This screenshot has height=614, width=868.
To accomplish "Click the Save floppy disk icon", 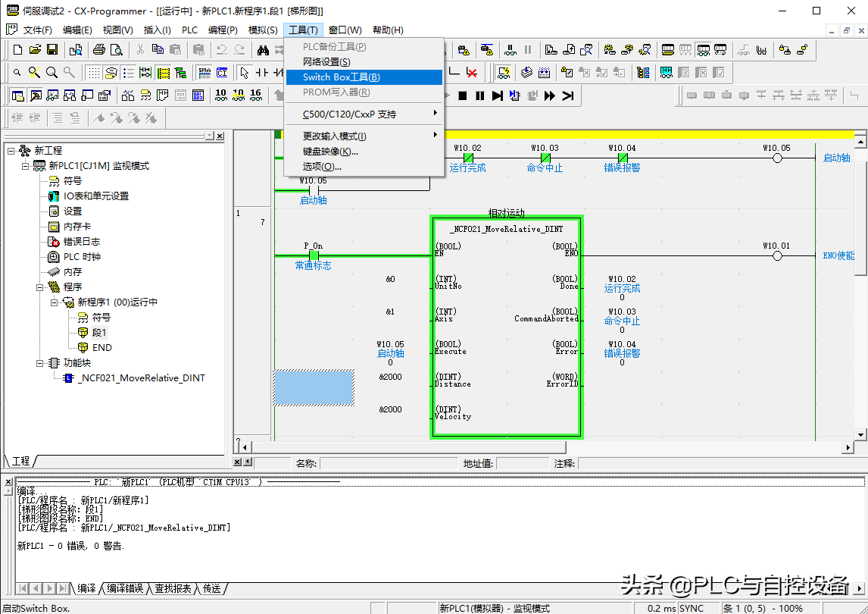I will [52, 50].
